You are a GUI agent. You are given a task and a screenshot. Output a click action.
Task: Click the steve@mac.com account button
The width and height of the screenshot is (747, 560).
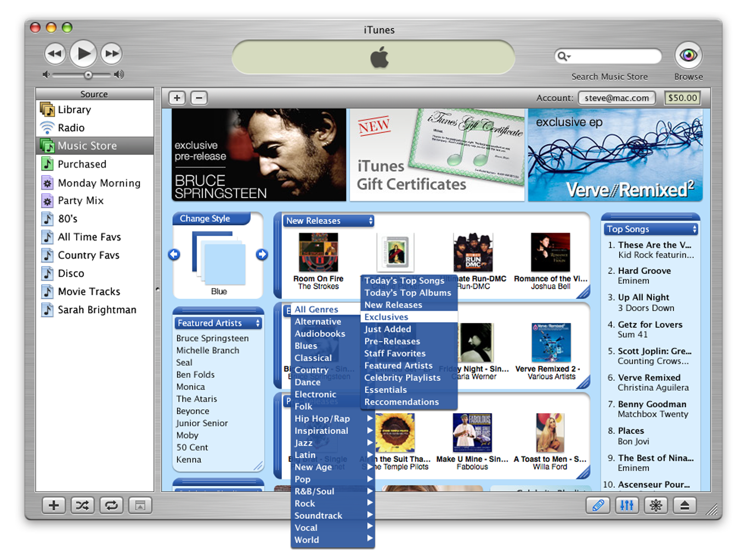[x=617, y=98]
